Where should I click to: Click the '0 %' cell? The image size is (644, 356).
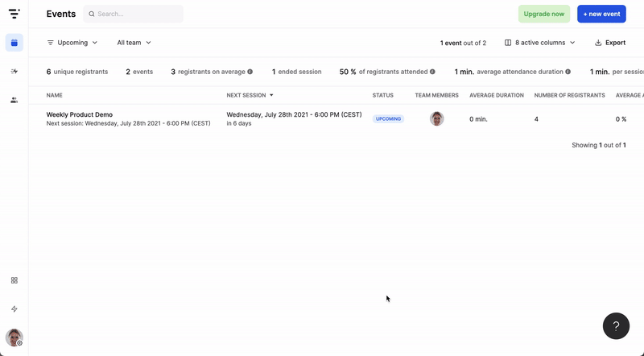click(621, 119)
